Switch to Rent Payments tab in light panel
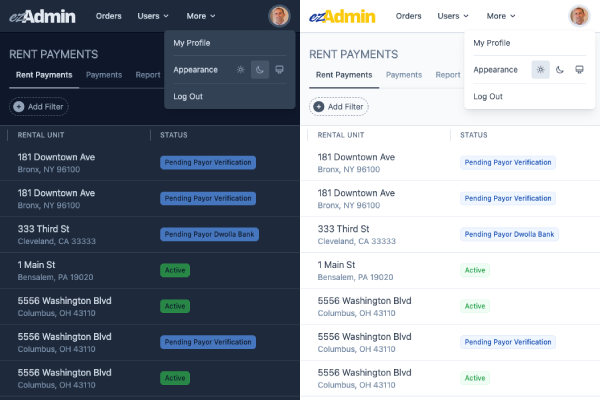The width and height of the screenshot is (600, 400). (x=344, y=75)
